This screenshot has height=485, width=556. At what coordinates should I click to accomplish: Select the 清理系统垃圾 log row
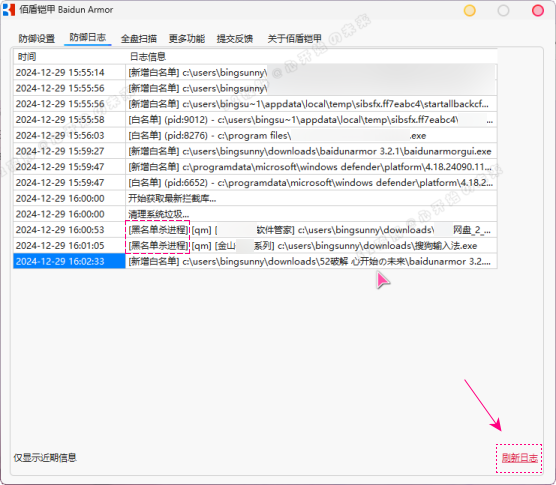coord(255,214)
